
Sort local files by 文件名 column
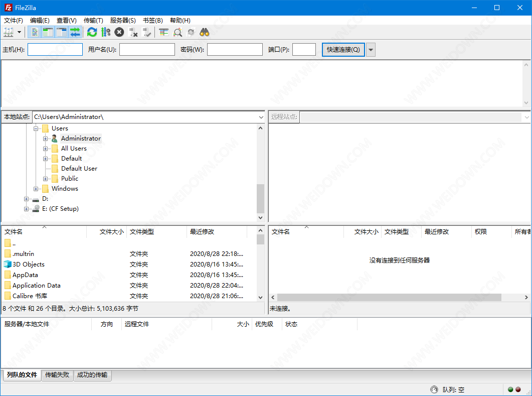pyautogui.click(x=44, y=231)
